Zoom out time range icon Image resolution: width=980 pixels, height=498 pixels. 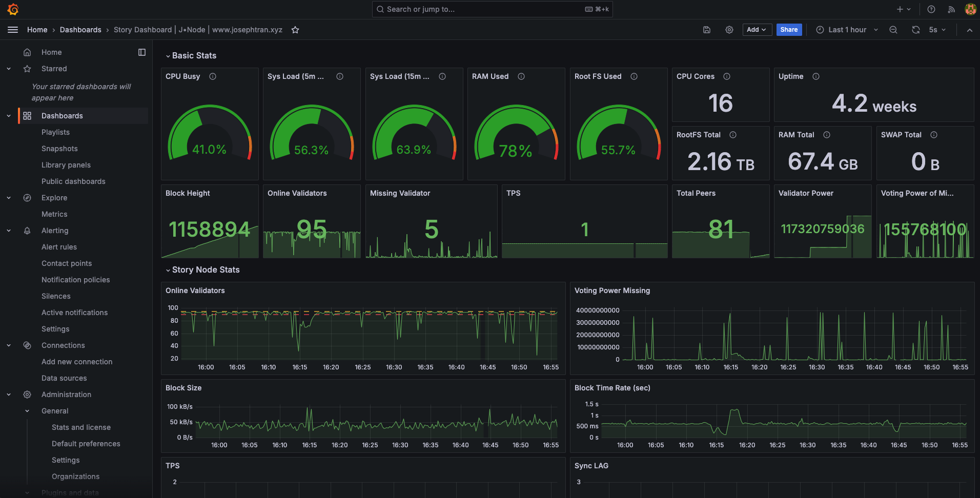[893, 30]
